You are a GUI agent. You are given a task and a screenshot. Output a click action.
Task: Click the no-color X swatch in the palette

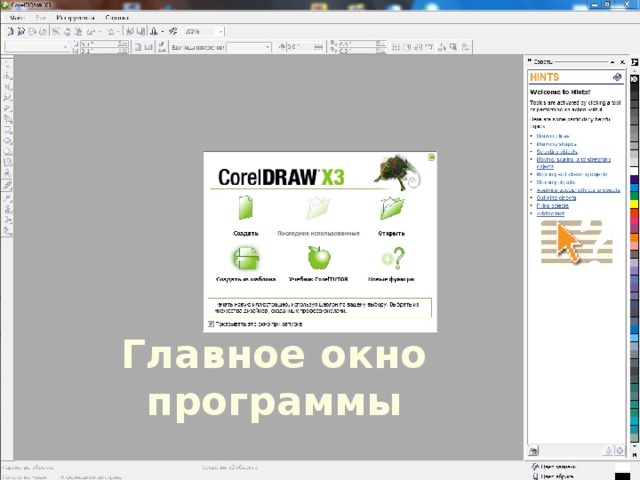[634, 79]
